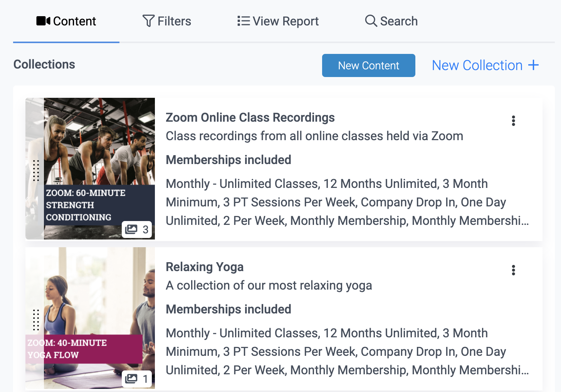Screen dimensions: 561x392
Task: Open options menu for Zoom Online Class Recordings
Action: tap(513, 121)
